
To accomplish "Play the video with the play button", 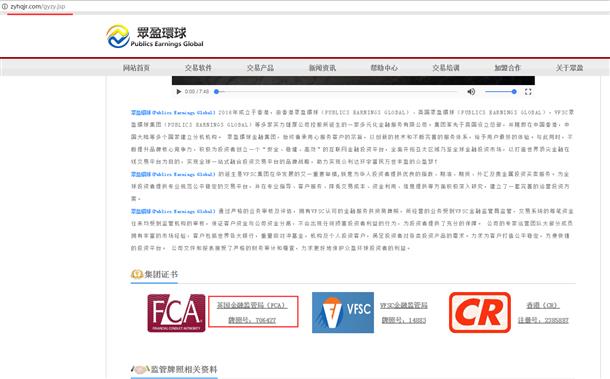I will [x=179, y=92].
